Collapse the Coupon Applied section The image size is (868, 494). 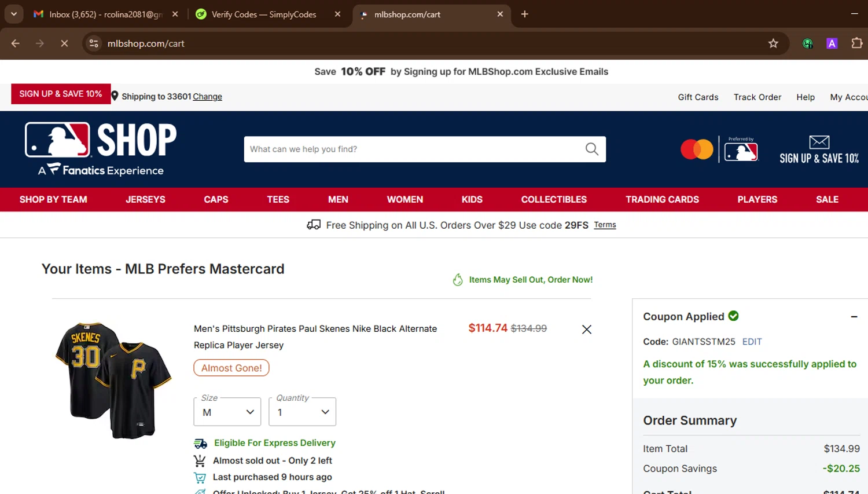[854, 317]
